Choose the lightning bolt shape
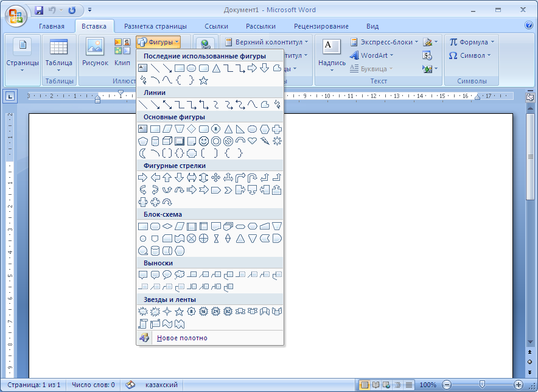The image size is (538, 392). tap(265, 141)
